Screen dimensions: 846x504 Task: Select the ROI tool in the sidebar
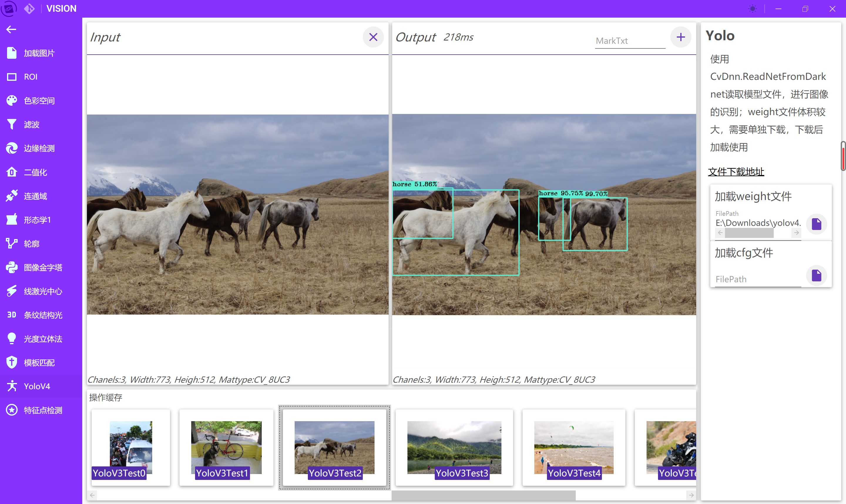tap(31, 77)
